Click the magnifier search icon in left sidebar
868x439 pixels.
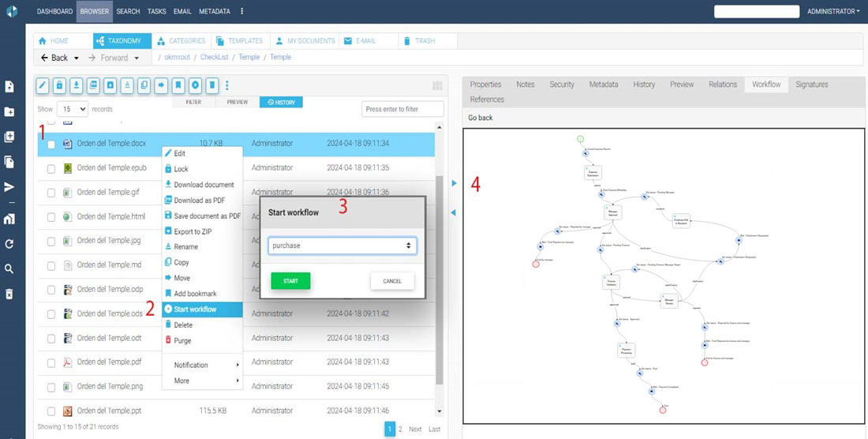point(9,269)
